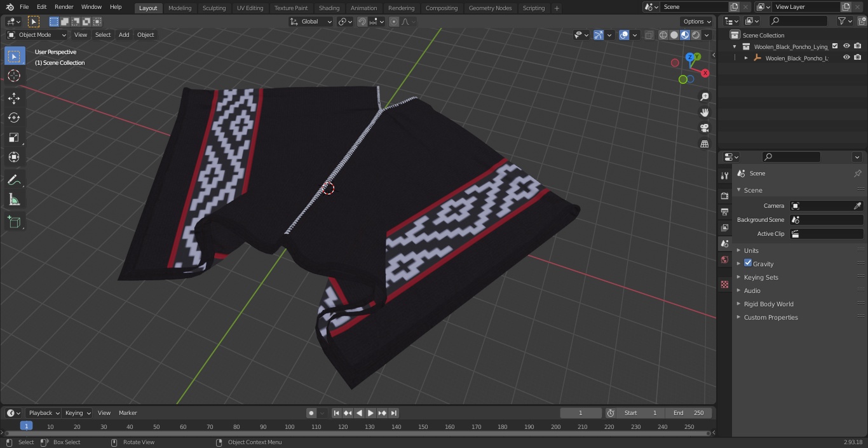868x448 pixels.
Task: Play the animation forward
Action: click(x=371, y=413)
